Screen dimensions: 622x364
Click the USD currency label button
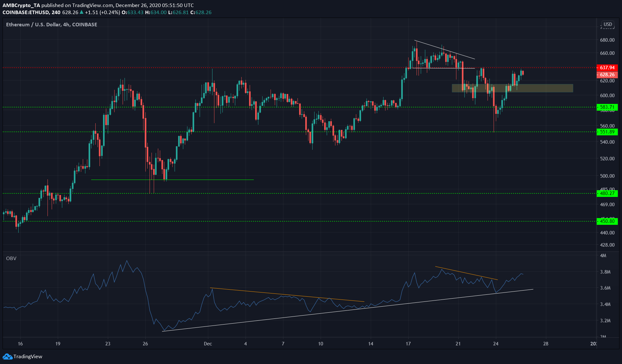pos(608,24)
